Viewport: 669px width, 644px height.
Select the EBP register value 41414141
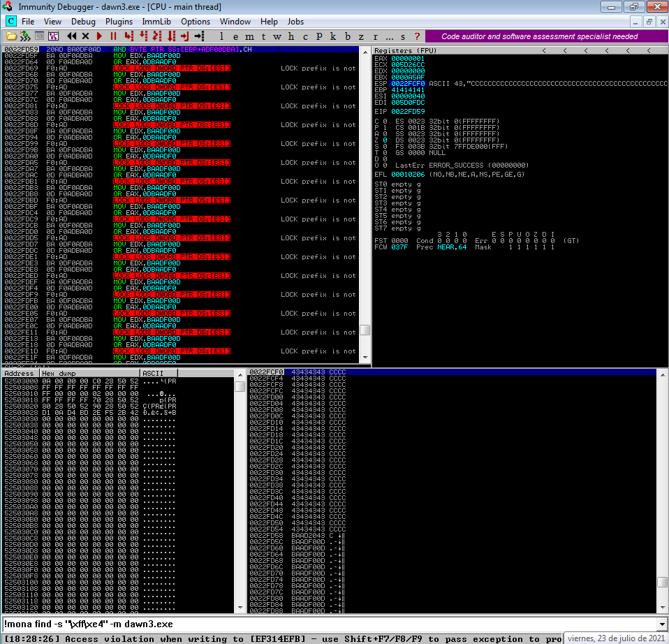[407, 90]
